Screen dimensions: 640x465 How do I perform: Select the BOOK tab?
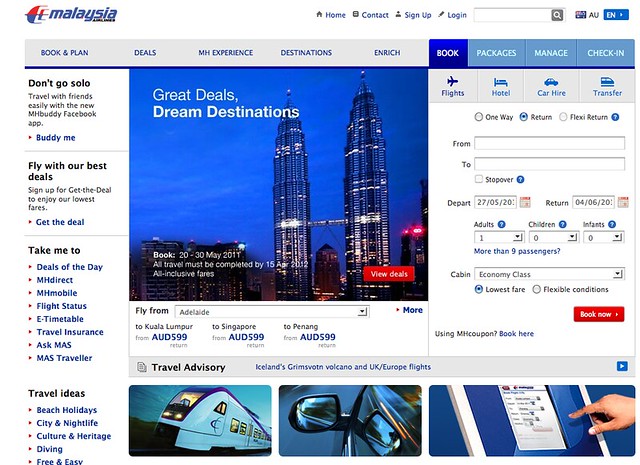(x=448, y=53)
